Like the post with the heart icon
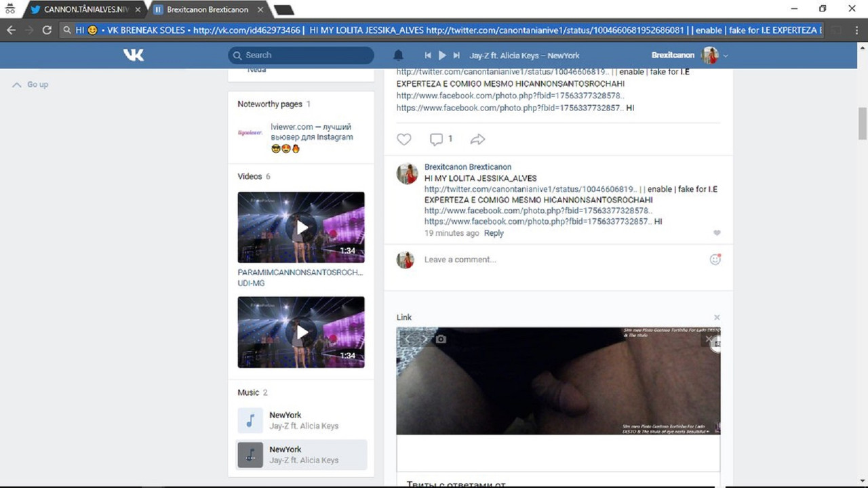 click(404, 139)
